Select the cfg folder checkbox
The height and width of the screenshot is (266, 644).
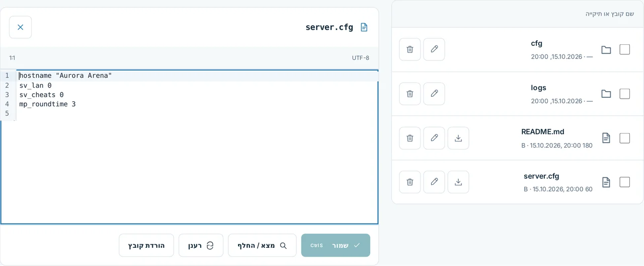point(625,49)
